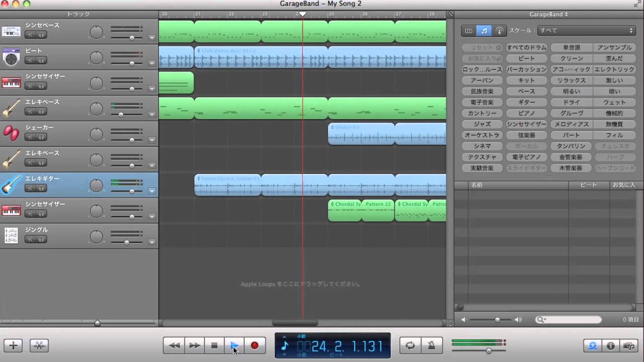
Task: Start recording with the red record button
Action: pos(255,345)
